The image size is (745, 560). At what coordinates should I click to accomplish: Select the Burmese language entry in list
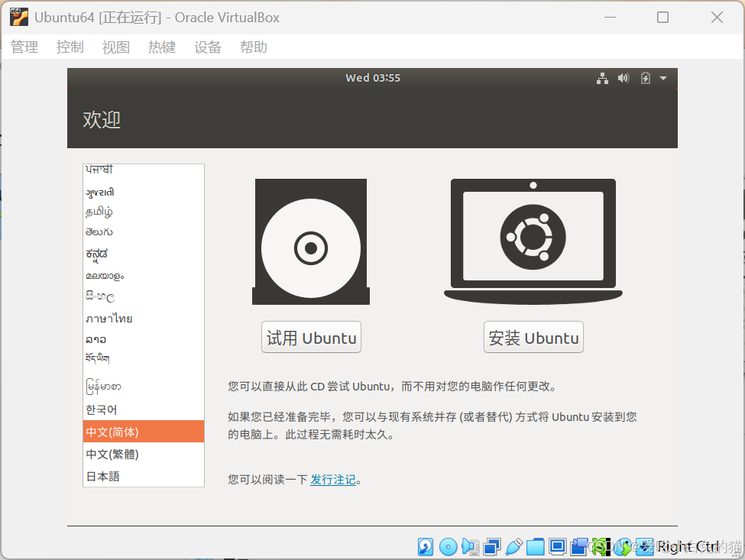(144, 386)
